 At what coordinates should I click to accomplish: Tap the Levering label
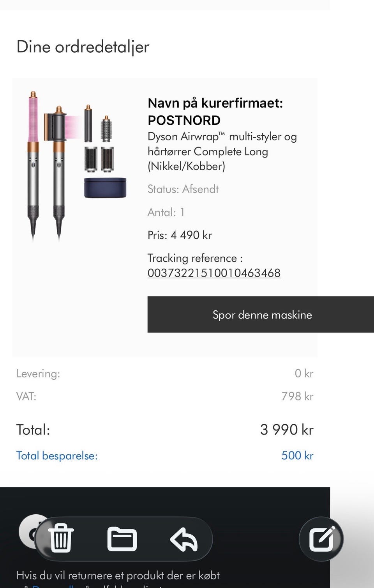(x=38, y=374)
